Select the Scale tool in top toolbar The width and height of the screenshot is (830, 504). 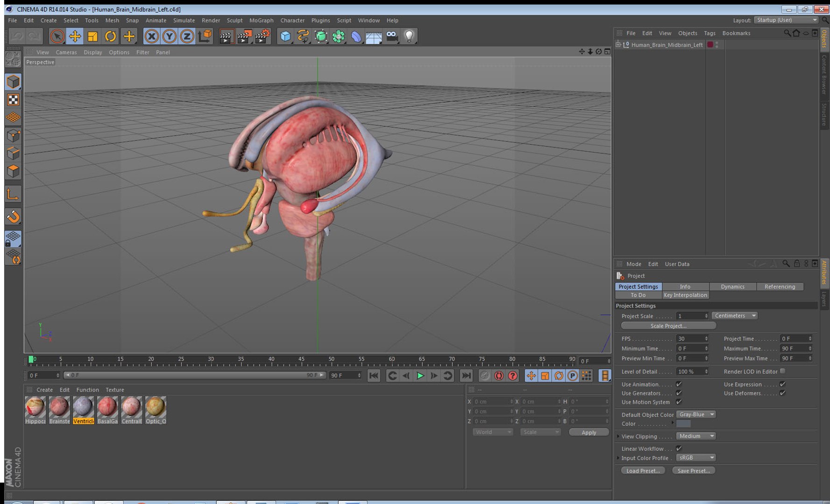click(92, 36)
